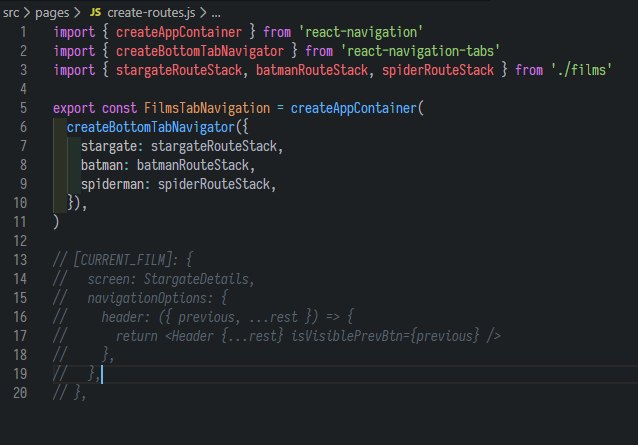This screenshot has height=445, width=638.
Task: Place cursor on 'createAppContainer' import on line 1
Action: [x=179, y=32]
